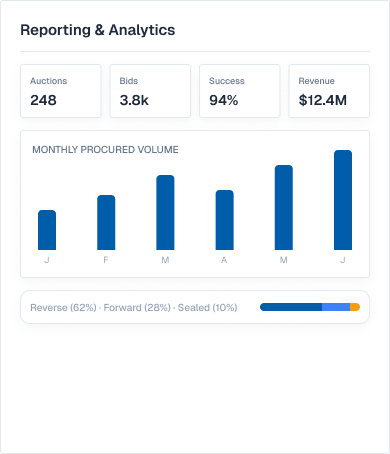Open the Success 94% stat card
The image size is (390, 454).
click(x=240, y=91)
